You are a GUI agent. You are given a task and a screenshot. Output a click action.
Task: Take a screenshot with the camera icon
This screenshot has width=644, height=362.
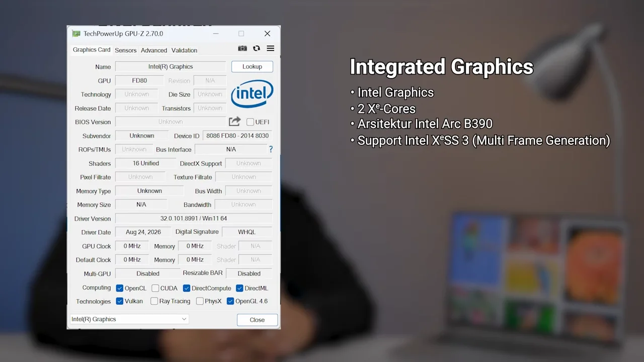click(243, 48)
